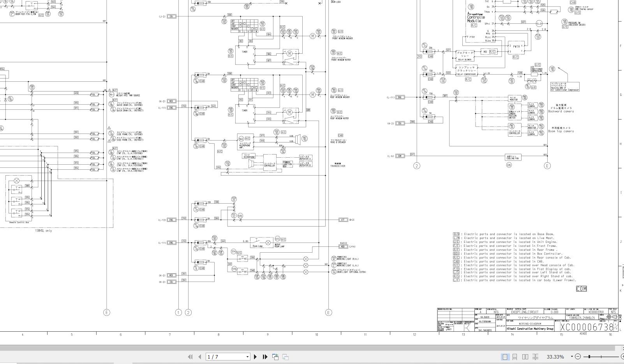Go to the previous page
Image resolution: width=624 pixels, height=364 pixels.
pos(199,356)
